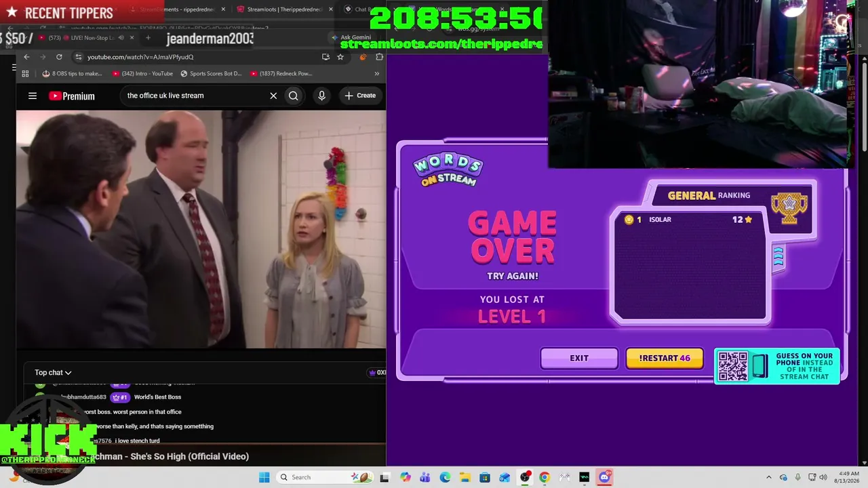Click the Words on Stream logo
868x488 pixels.
point(448,169)
